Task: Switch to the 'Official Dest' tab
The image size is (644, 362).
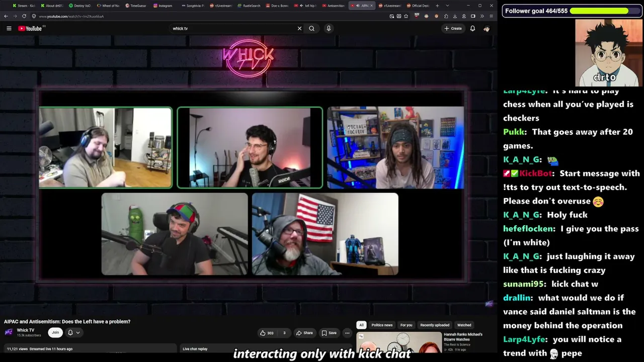Action: (x=418, y=6)
